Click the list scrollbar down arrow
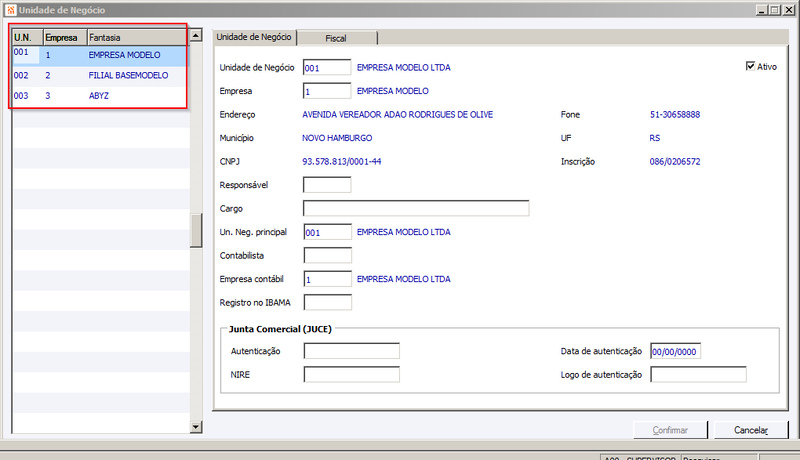The height and width of the screenshot is (460, 800). coord(196,427)
